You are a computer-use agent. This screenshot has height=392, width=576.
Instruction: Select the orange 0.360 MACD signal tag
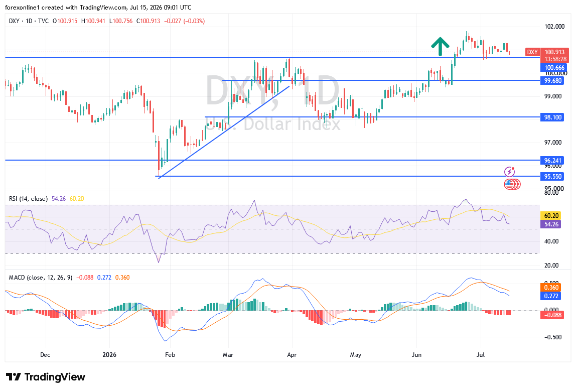(x=550, y=287)
